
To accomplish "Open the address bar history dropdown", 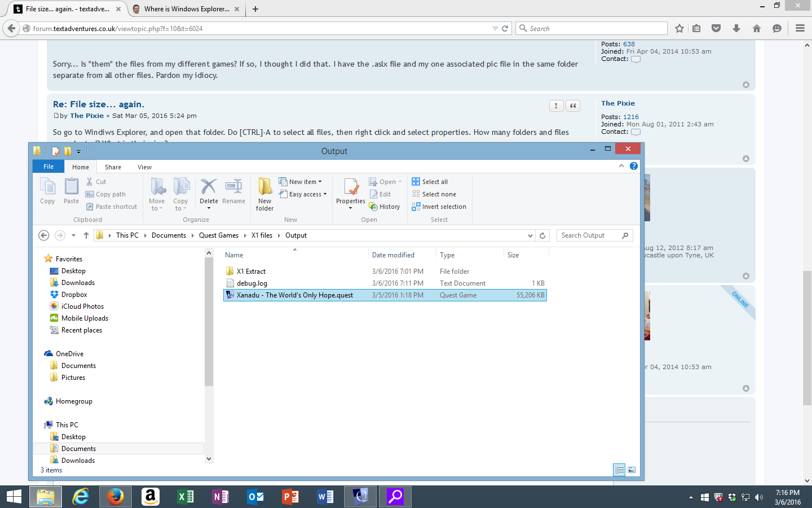I will tap(529, 235).
